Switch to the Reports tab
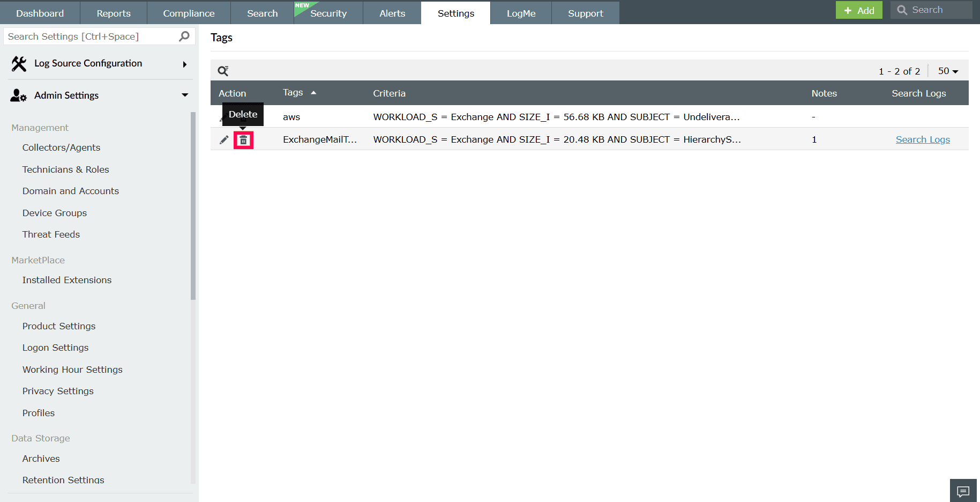 [x=114, y=13]
